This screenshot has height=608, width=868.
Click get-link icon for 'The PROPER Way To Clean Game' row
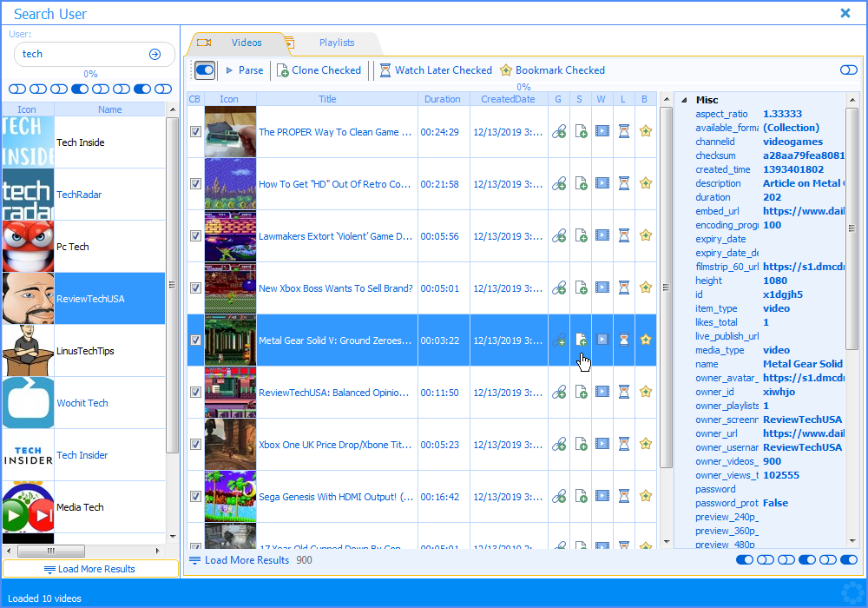pyautogui.click(x=559, y=132)
